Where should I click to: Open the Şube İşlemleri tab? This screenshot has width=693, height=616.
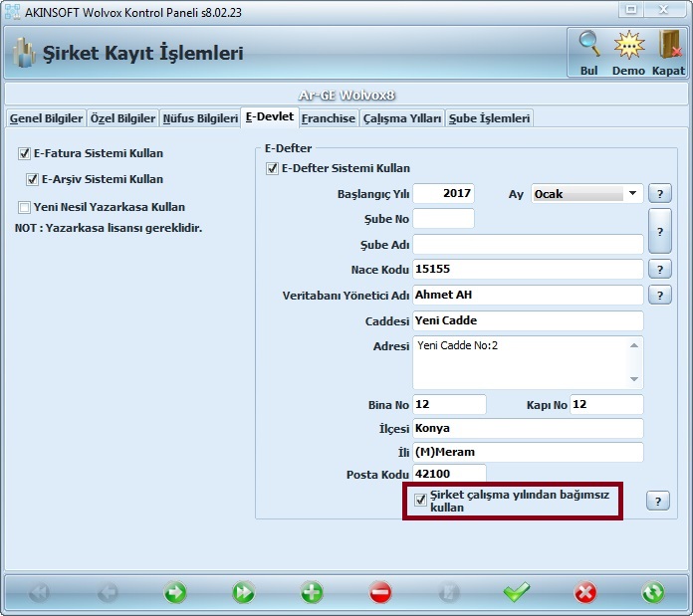(x=489, y=118)
